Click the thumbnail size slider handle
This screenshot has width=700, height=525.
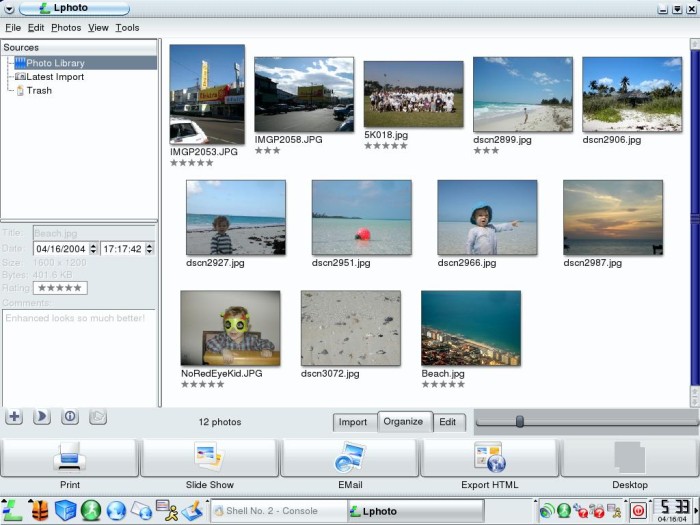520,421
